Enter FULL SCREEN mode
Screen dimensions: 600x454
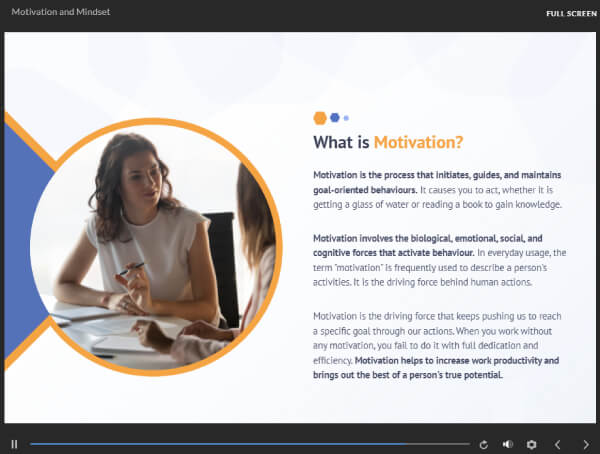pyautogui.click(x=573, y=14)
